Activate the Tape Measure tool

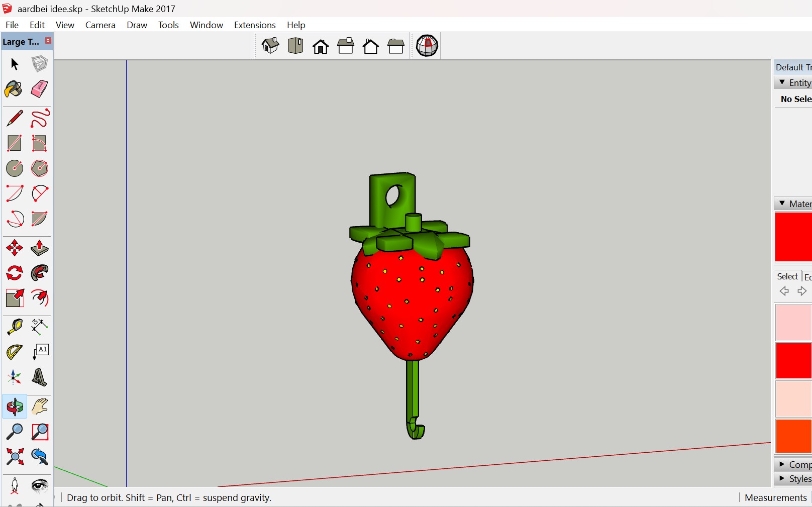[14, 327]
